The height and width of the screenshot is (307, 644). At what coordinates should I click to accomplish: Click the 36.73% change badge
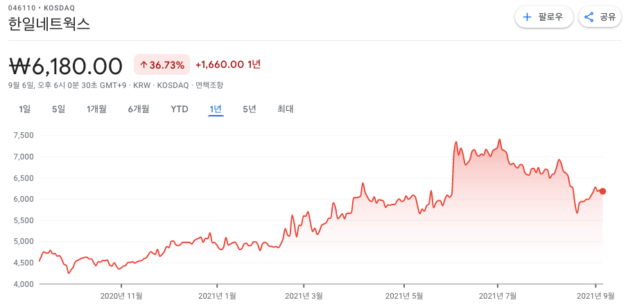pos(162,64)
